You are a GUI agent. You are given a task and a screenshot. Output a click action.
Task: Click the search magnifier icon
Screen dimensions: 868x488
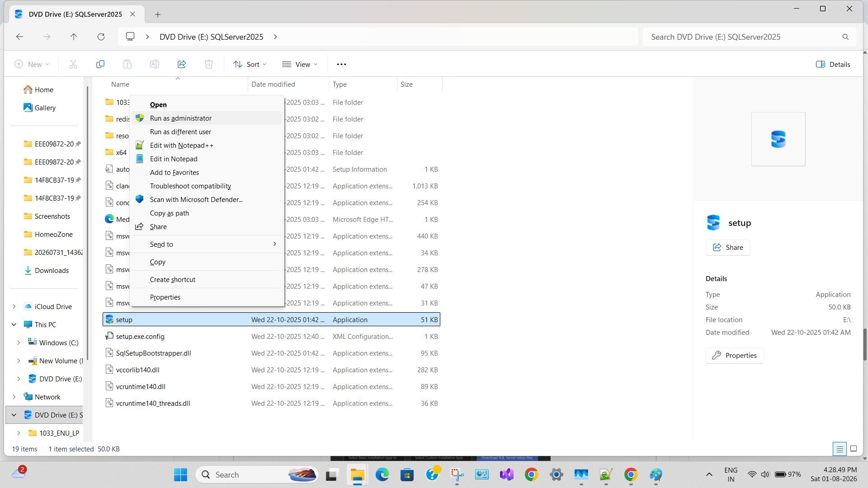click(845, 37)
